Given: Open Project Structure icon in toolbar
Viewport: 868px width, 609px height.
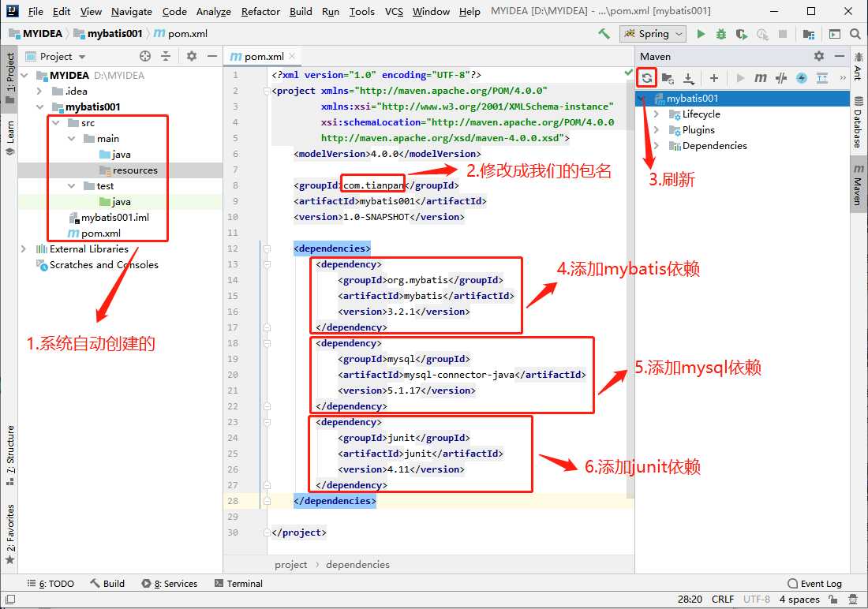Looking at the screenshot, I should coord(809,34).
